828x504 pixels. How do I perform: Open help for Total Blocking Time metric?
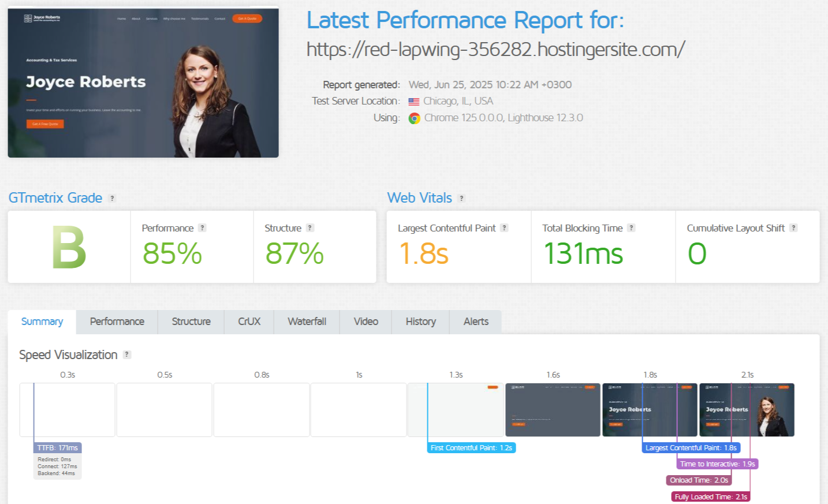click(x=632, y=227)
